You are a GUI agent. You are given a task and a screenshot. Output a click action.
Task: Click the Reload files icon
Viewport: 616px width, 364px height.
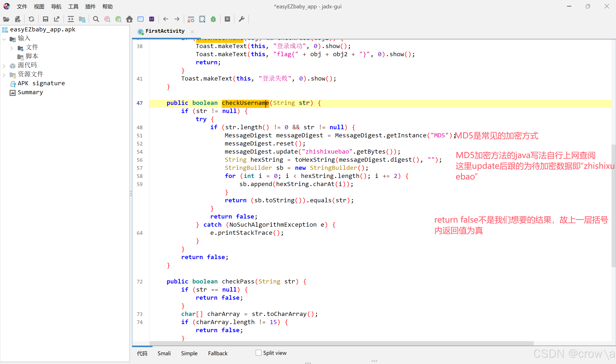[31, 19]
